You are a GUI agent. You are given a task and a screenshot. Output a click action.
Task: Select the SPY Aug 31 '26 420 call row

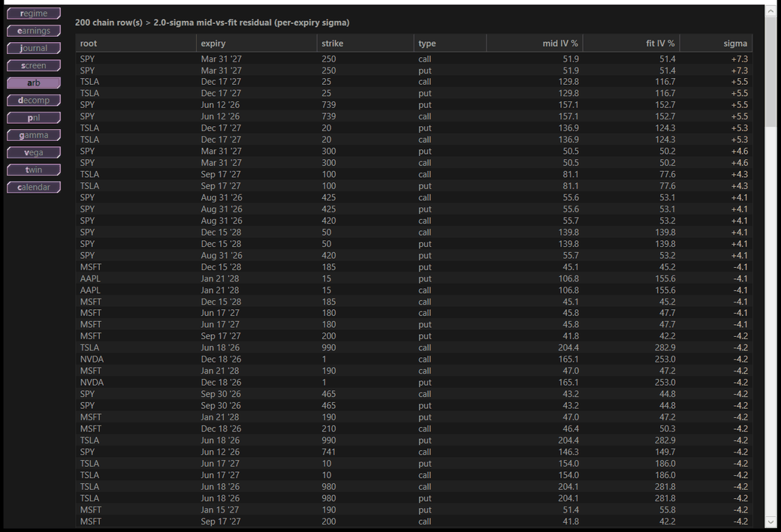414,221
